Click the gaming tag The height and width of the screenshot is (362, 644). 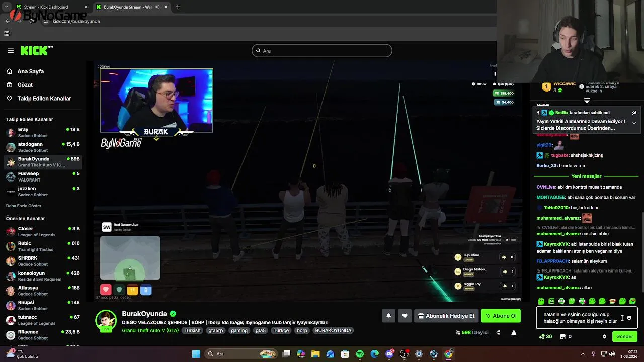click(x=239, y=330)
